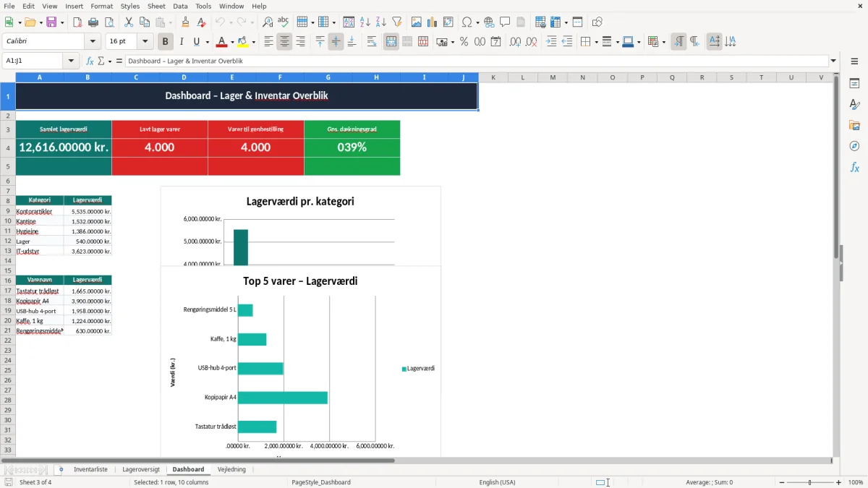Toggle Bold formatting
Image resolution: width=868 pixels, height=488 pixels.
point(166,42)
